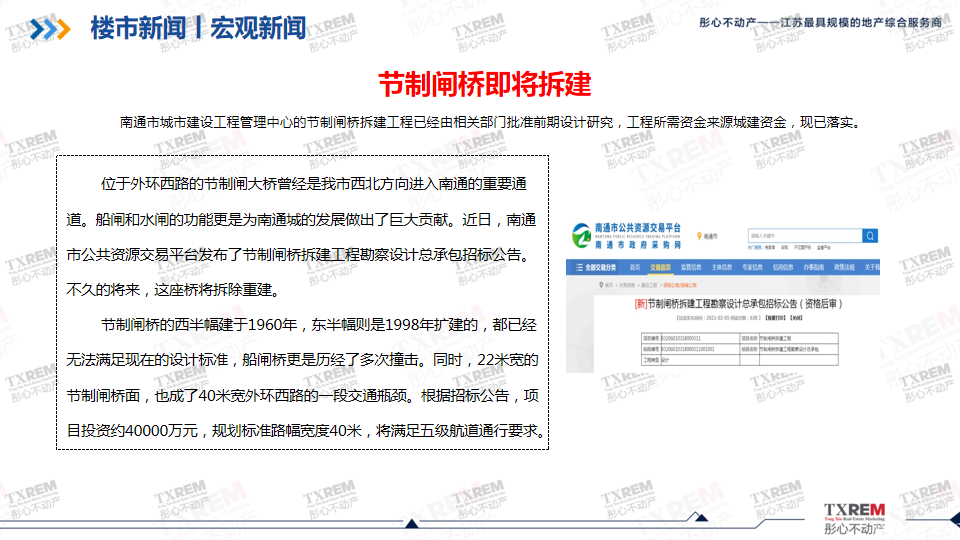This screenshot has height=540, width=960.
Task: Go to the 办事指南 nav tab
Action: coord(814,267)
